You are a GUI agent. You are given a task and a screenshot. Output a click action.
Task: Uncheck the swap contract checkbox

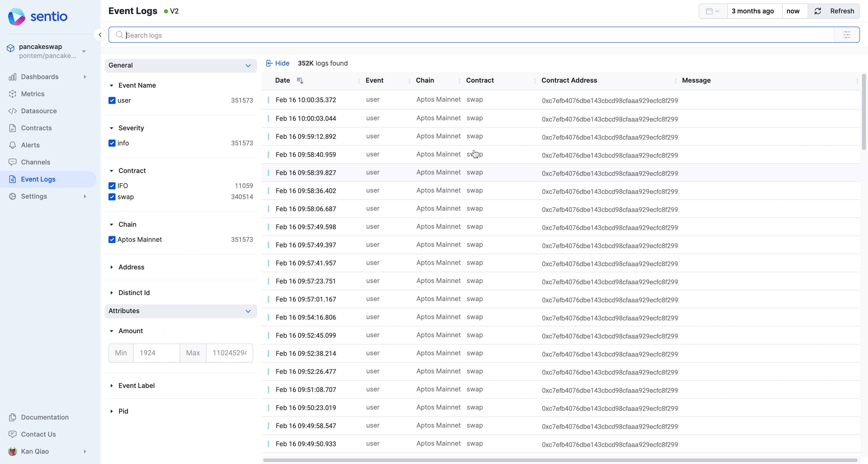(x=112, y=197)
